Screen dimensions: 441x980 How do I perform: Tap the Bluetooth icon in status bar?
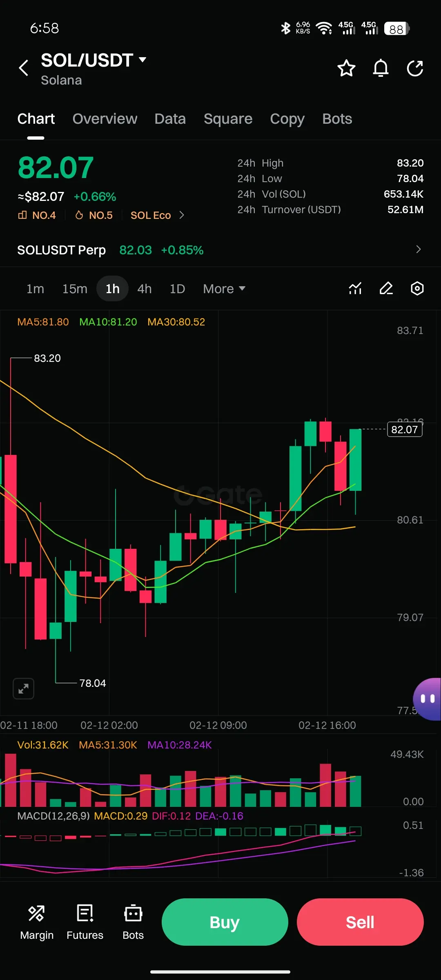[285, 28]
